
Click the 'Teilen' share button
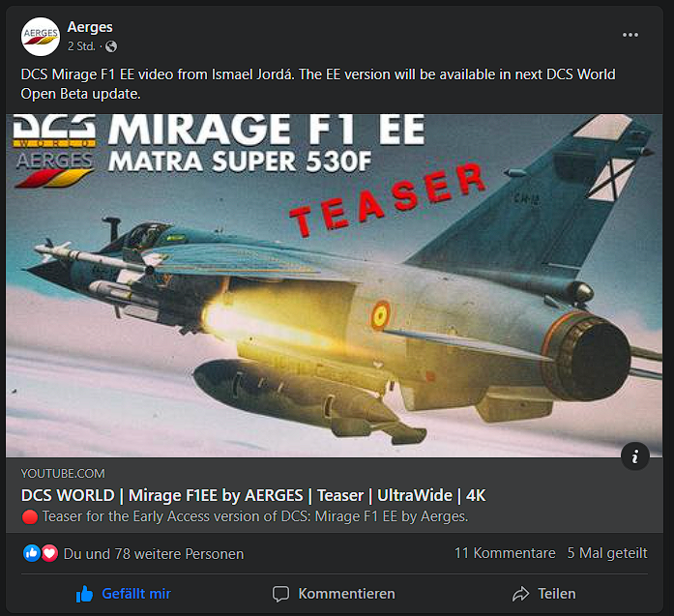pos(543,594)
